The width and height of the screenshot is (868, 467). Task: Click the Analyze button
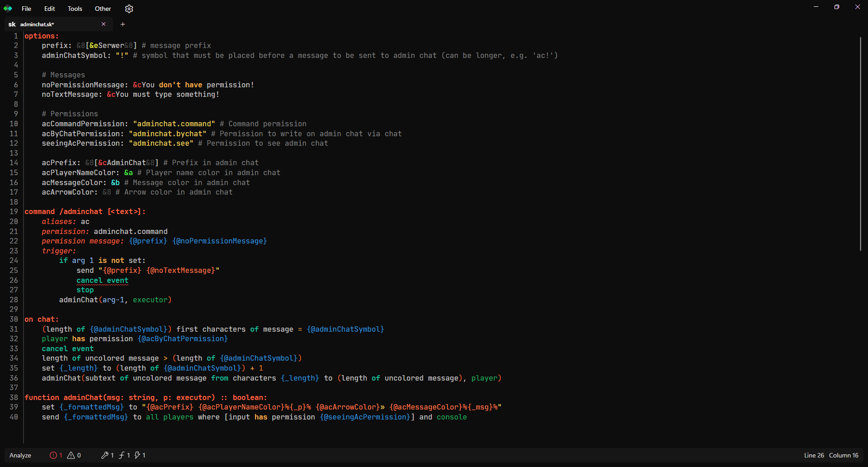click(20, 455)
